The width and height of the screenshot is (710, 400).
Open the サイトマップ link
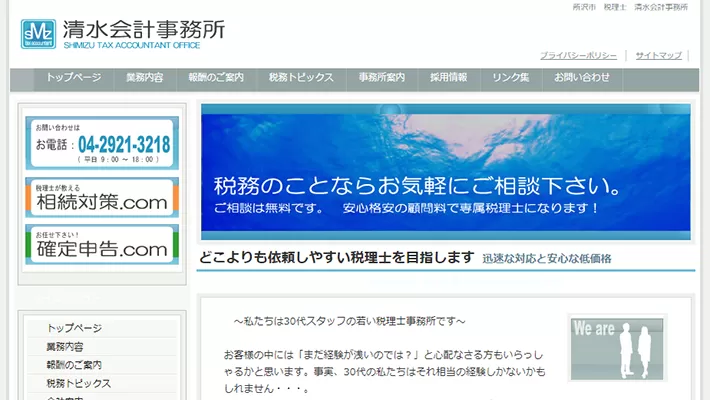pyautogui.click(x=659, y=56)
